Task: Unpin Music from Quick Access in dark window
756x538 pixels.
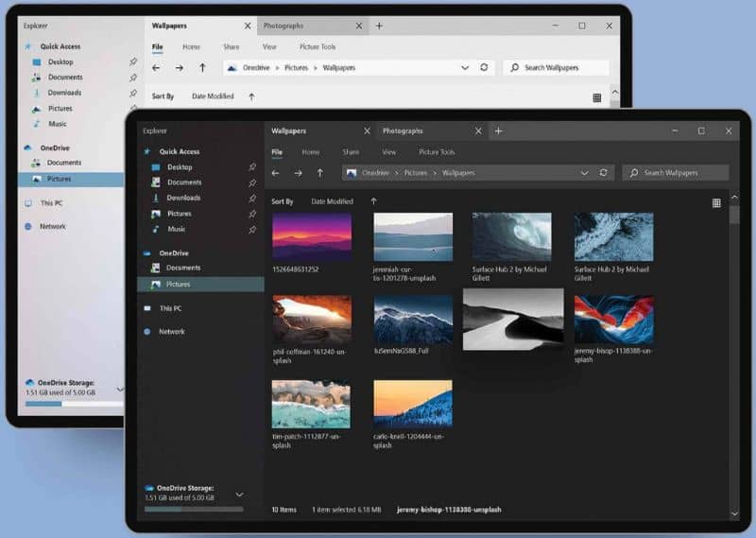Action: [252, 230]
